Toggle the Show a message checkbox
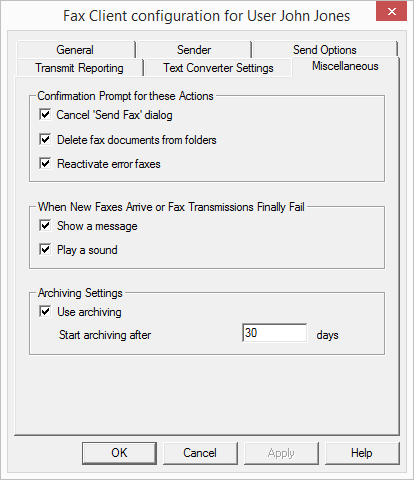Viewport: 414px width, 480px height. point(45,226)
